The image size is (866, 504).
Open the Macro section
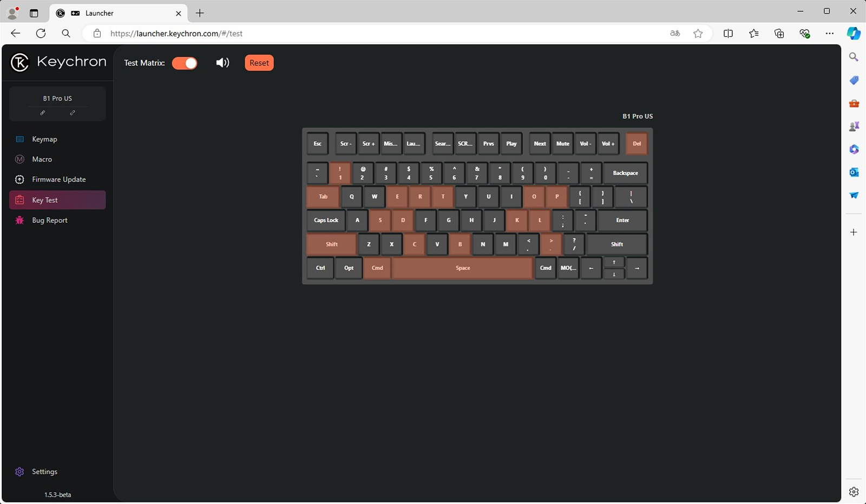tap(57, 159)
